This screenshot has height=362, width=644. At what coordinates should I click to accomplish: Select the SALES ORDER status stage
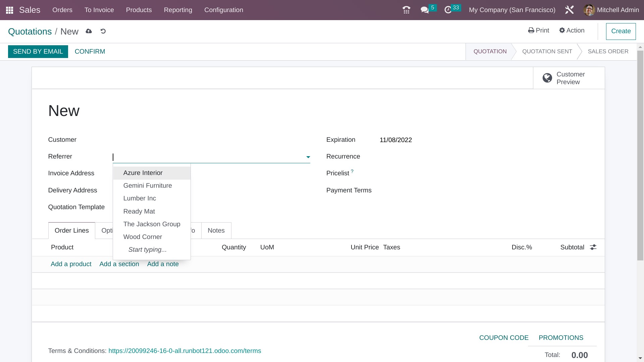tap(608, 52)
